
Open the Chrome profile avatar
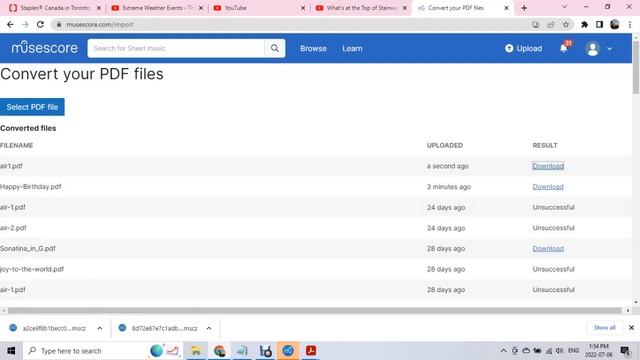tap(614, 24)
